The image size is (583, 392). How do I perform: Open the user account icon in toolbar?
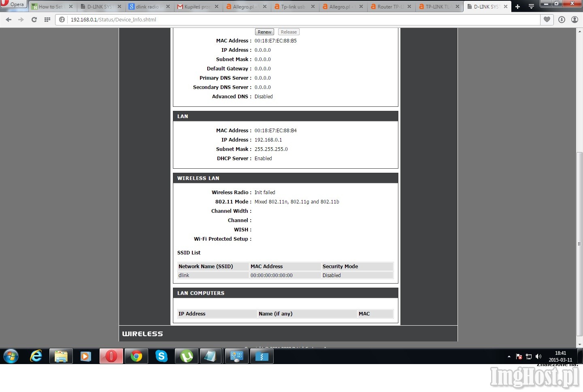pyautogui.click(x=574, y=19)
